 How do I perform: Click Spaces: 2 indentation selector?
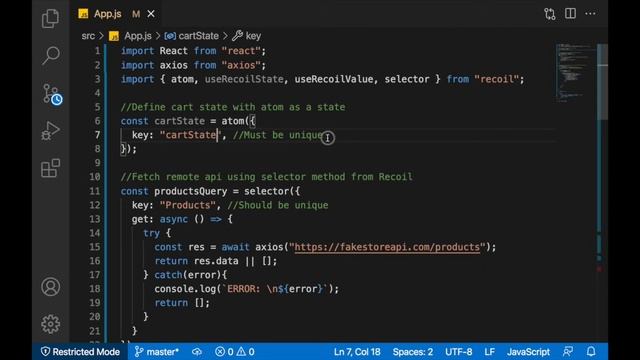pyautogui.click(x=413, y=351)
